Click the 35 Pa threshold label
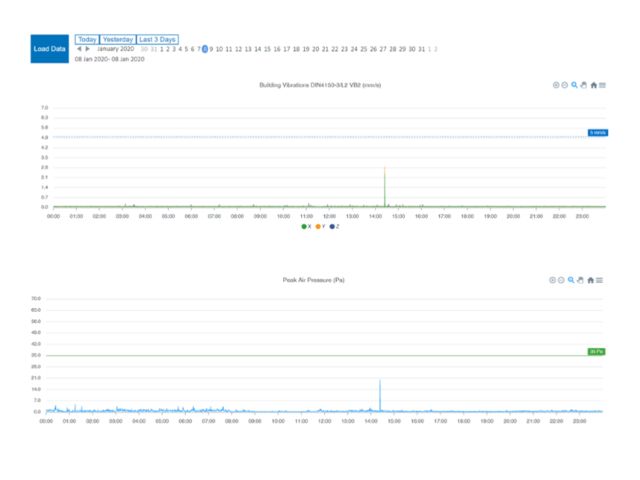Image resolution: width=640 pixels, height=480 pixels. coord(595,351)
